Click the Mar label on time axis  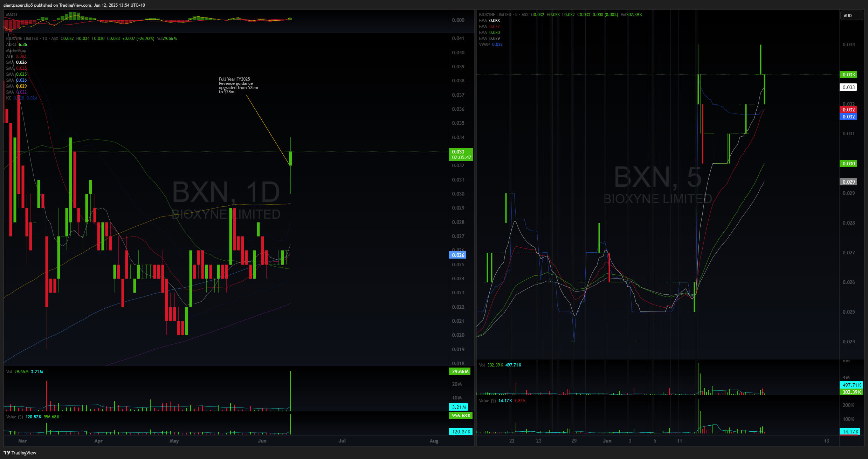tap(22, 441)
